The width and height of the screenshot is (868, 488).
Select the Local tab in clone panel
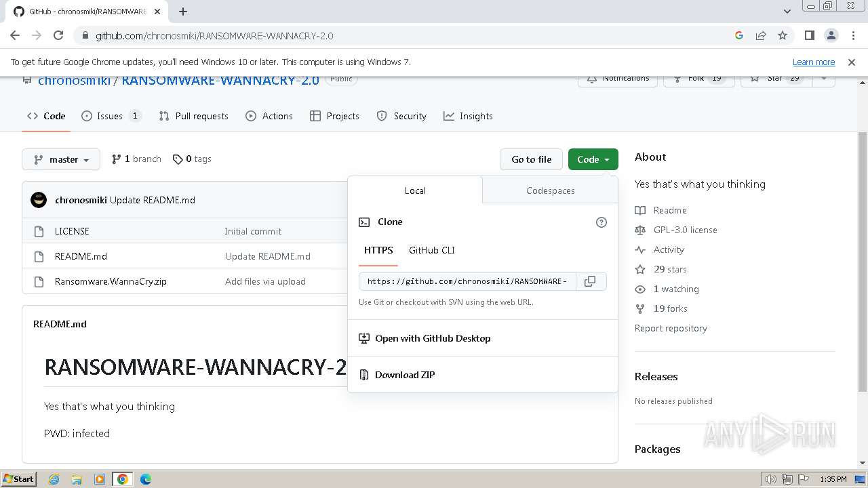[415, 190]
